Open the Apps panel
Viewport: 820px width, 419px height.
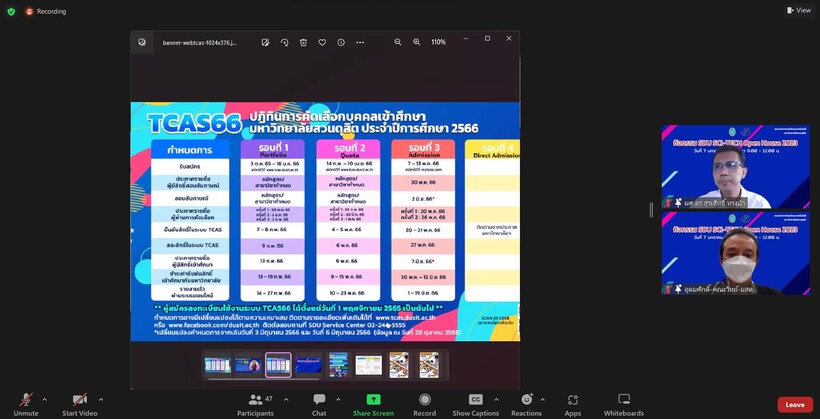(x=573, y=404)
